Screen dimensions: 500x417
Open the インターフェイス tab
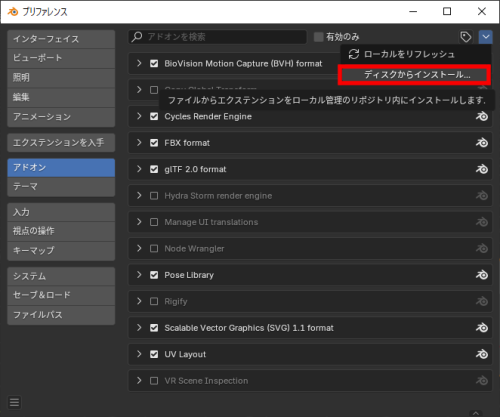point(61,39)
